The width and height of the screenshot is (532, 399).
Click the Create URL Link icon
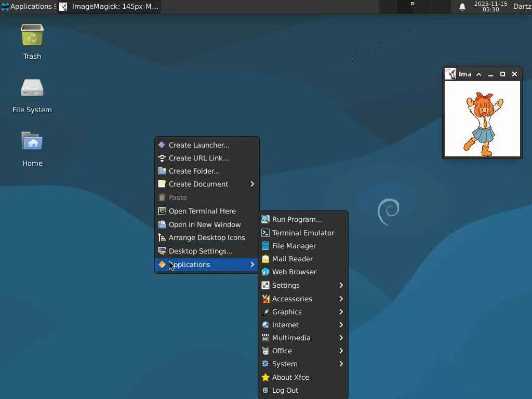pyautogui.click(x=162, y=158)
